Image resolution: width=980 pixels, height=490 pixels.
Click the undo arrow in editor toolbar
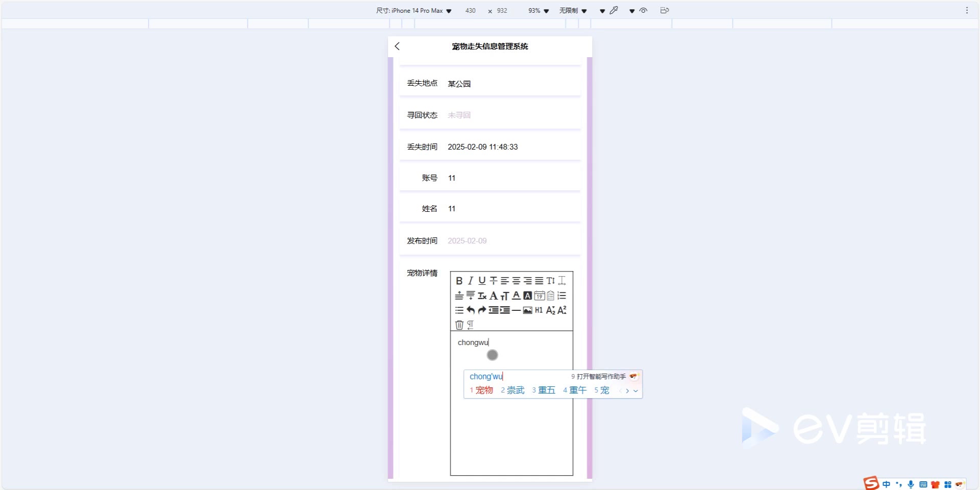[x=471, y=310]
